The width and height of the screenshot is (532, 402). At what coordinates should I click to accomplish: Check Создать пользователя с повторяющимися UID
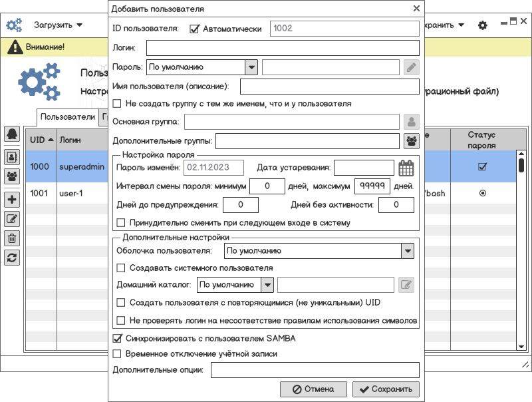121,302
